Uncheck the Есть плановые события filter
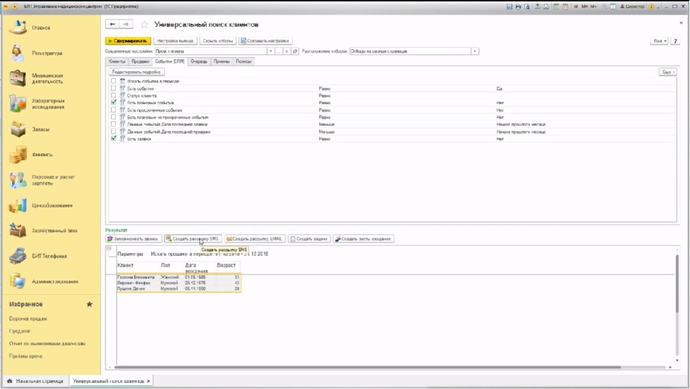The image size is (690, 389). point(114,103)
